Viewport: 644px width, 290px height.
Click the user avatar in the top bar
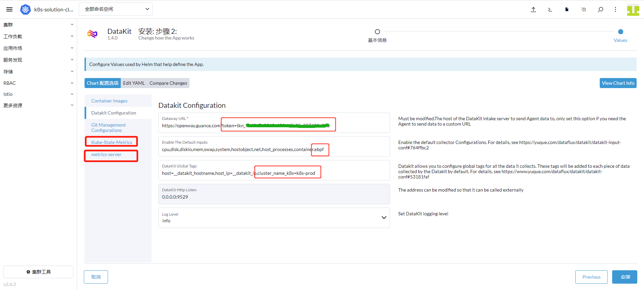point(633,10)
